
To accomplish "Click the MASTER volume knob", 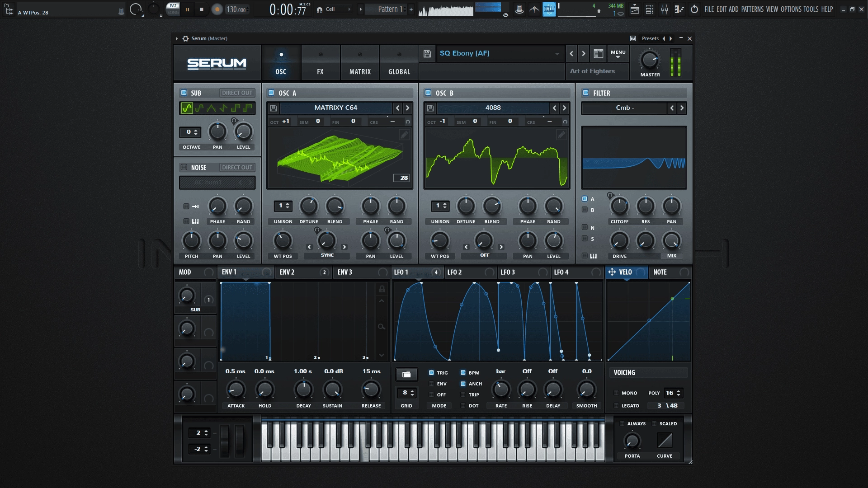I will coord(650,60).
